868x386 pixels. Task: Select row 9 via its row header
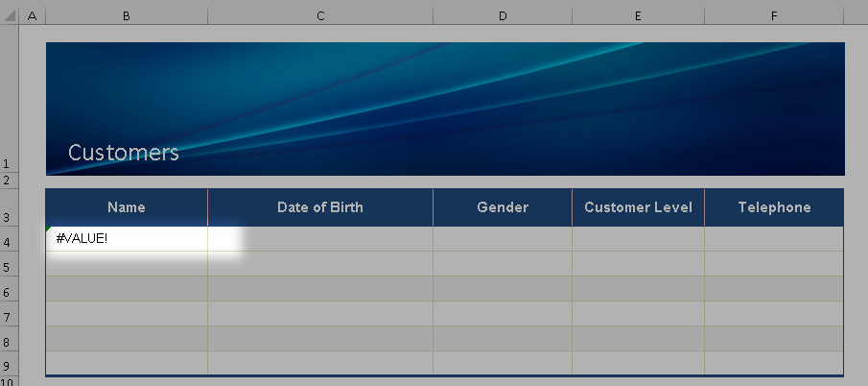(10, 367)
